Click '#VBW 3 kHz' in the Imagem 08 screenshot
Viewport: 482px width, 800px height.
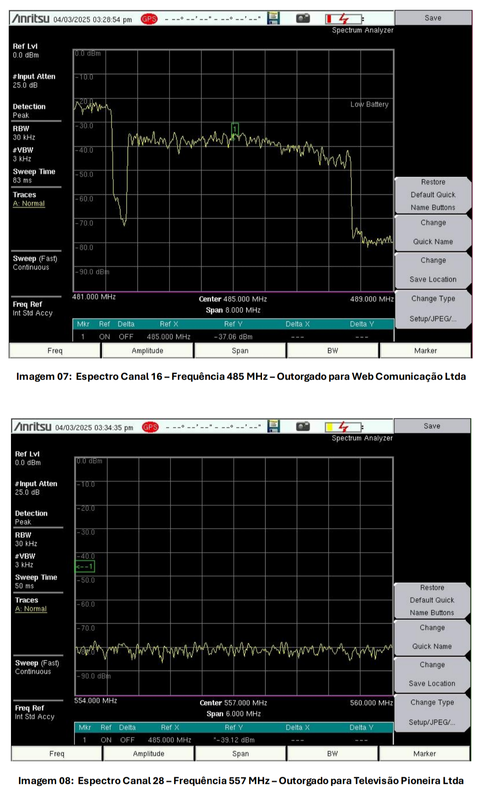[24, 560]
